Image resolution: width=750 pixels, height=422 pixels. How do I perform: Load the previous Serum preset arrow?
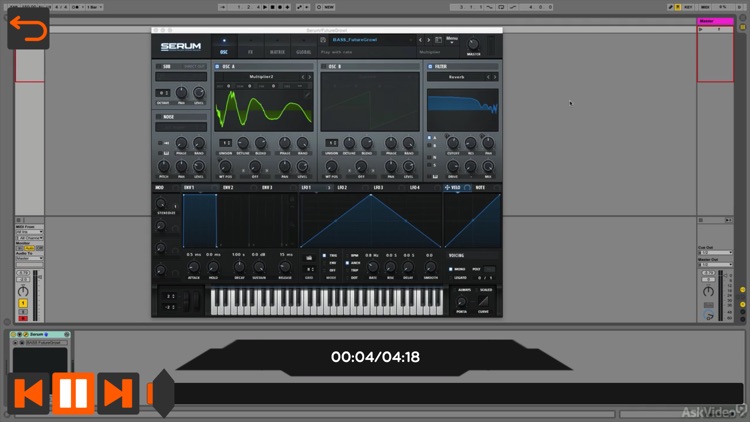coord(420,40)
